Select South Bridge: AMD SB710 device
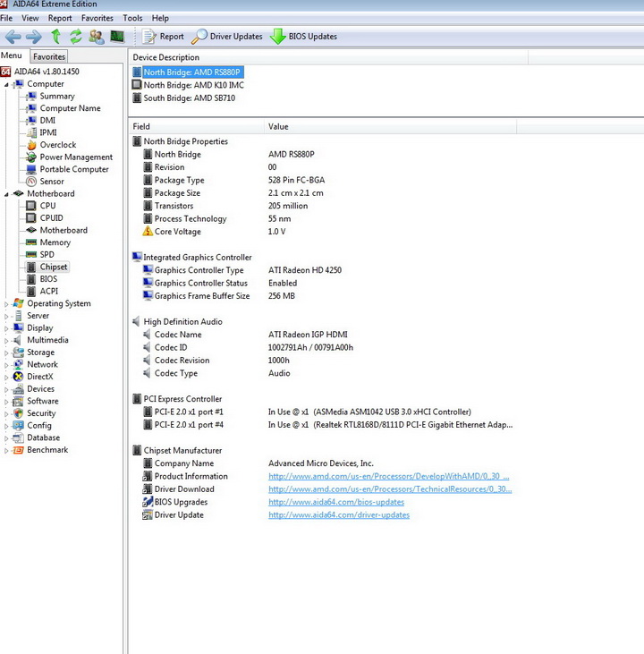The height and width of the screenshot is (654, 644). coord(190,98)
